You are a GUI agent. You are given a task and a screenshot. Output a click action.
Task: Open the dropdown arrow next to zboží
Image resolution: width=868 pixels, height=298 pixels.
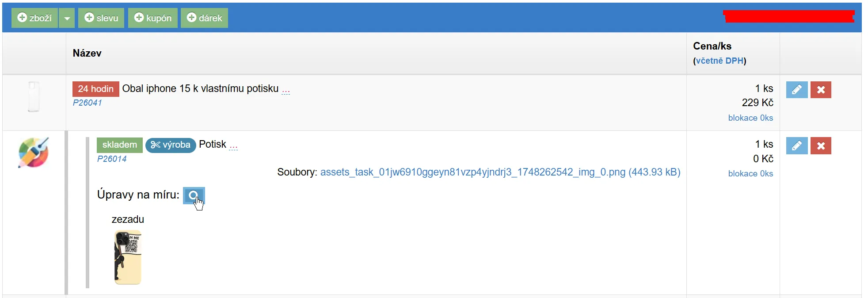point(67,18)
